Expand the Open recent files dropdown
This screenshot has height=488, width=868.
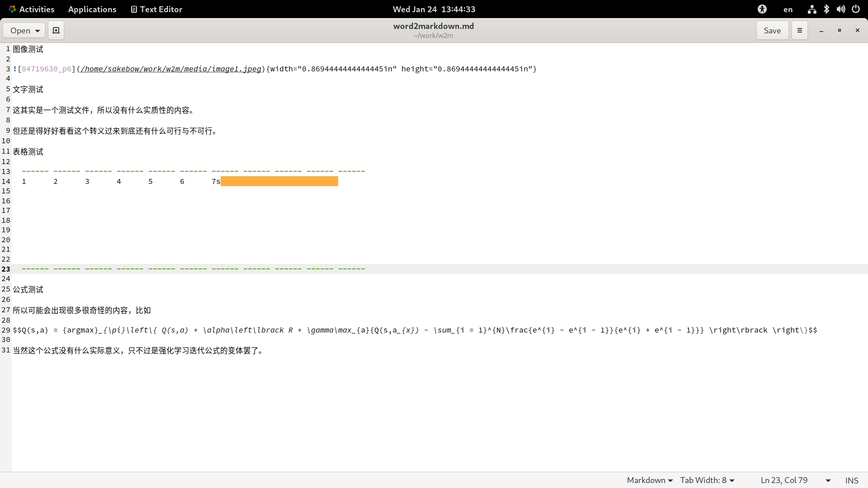(37, 31)
